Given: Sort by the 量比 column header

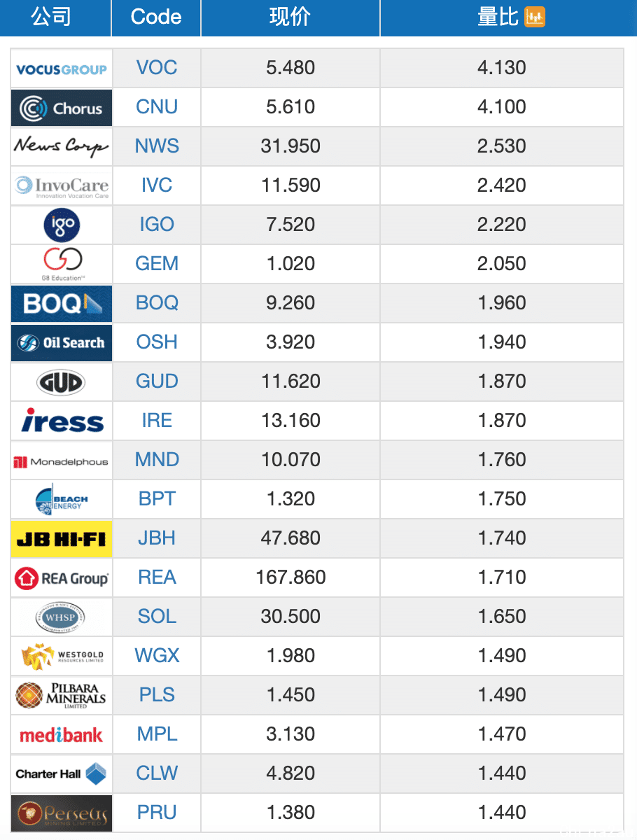Looking at the screenshot, I should (x=498, y=17).
